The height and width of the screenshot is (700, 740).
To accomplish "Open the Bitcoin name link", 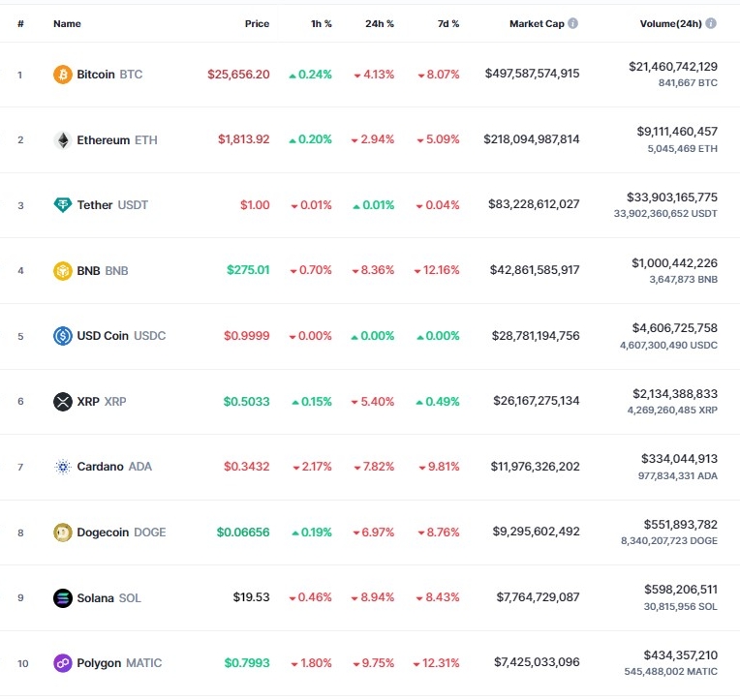I will (96, 74).
